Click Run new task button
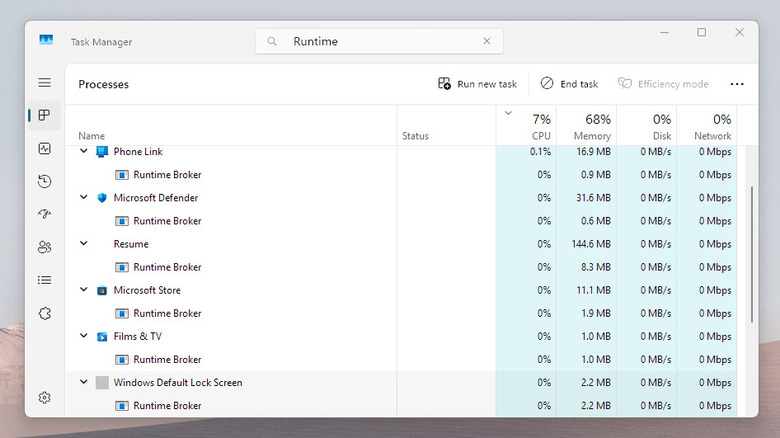 (x=478, y=84)
